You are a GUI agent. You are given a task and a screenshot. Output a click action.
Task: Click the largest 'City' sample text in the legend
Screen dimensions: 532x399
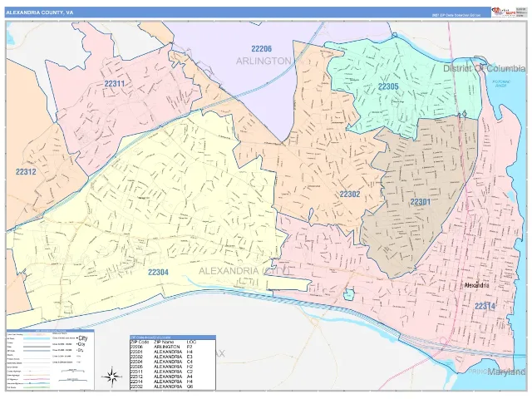(x=83, y=338)
